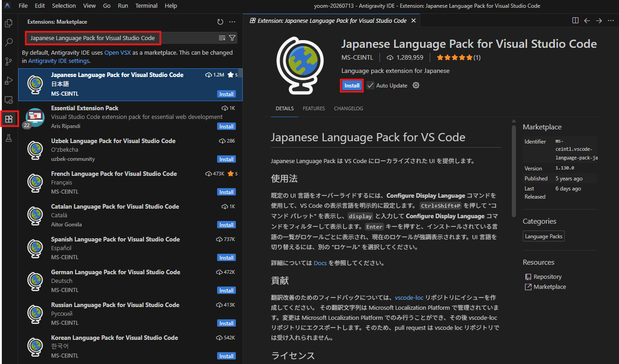Screen dimensions: 619x364
Task: Install the Spanish Language Pack
Action: [x=226, y=258]
